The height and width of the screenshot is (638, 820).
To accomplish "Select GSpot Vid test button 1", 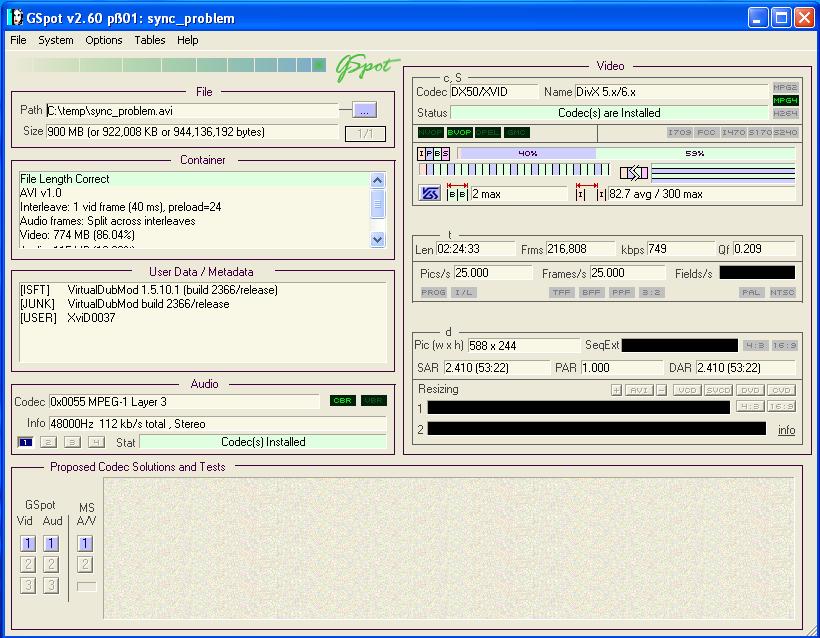I will (28, 543).
